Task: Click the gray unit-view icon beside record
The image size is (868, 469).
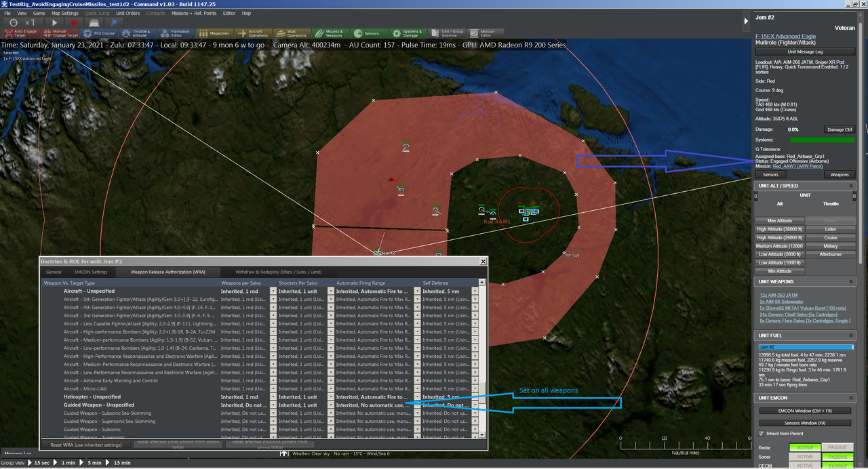Action: click(94, 22)
